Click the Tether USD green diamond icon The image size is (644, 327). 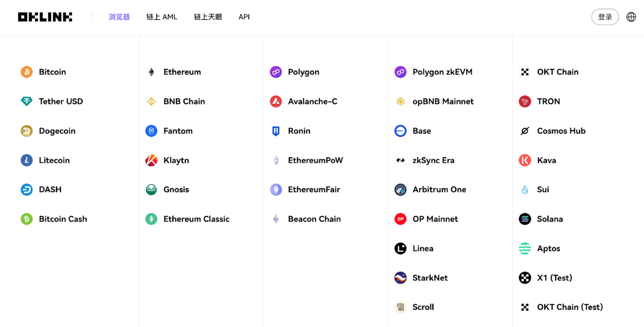coord(26,101)
